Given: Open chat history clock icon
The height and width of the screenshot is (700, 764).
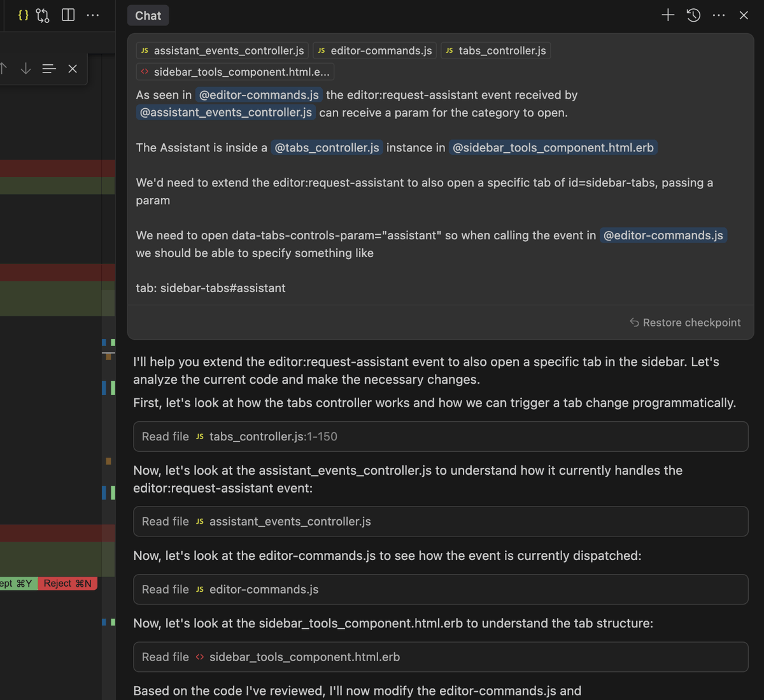Looking at the screenshot, I should (693, 15).
